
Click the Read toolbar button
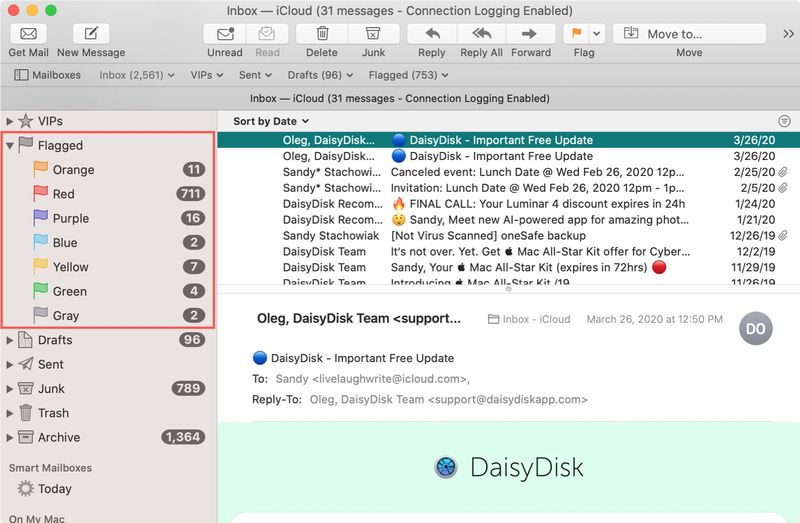tap(267, 34)
